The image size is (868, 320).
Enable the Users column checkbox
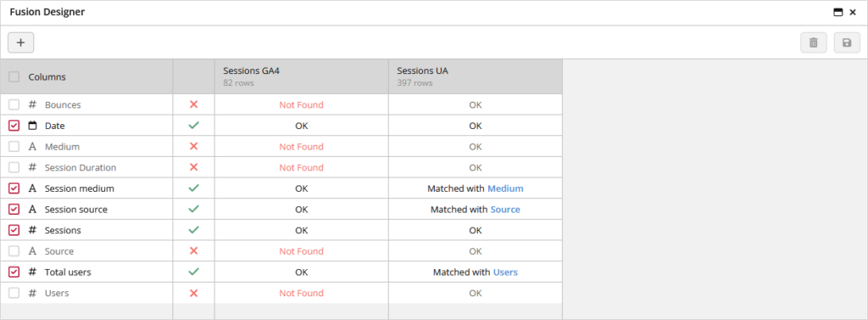click(14, 293)
